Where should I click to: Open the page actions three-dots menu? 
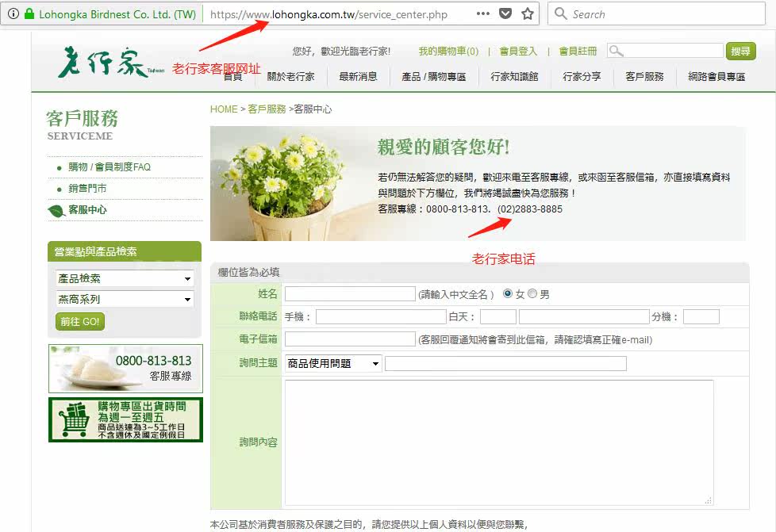(x=483, y=13)
